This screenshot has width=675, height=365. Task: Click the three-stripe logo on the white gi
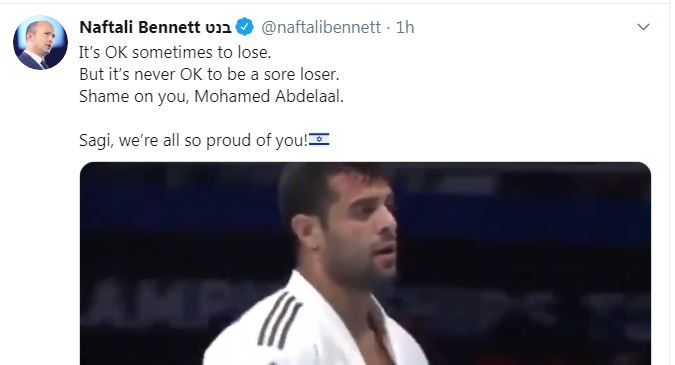(x=279, y=320)
